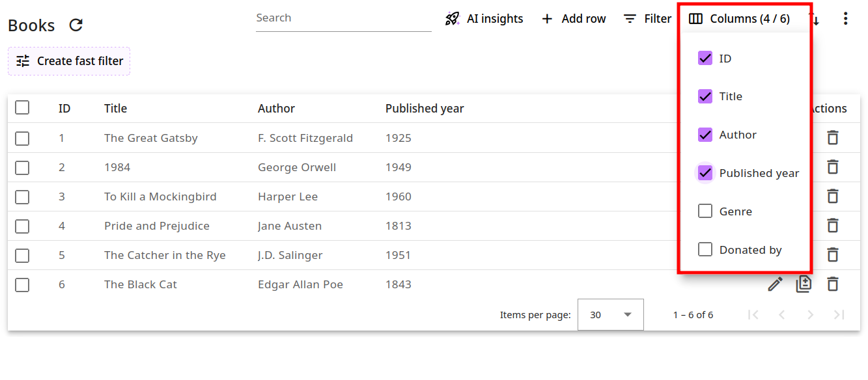
Task: Duplicate The Black Cat row
Action: tap(804, 284)
